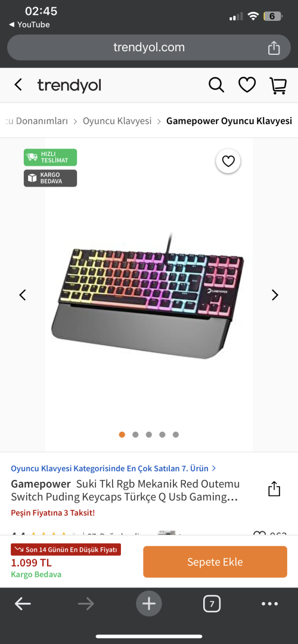Screen dimensions: 298x644
Task: Open the Gamepower brand link
Action: pos(41,484)
